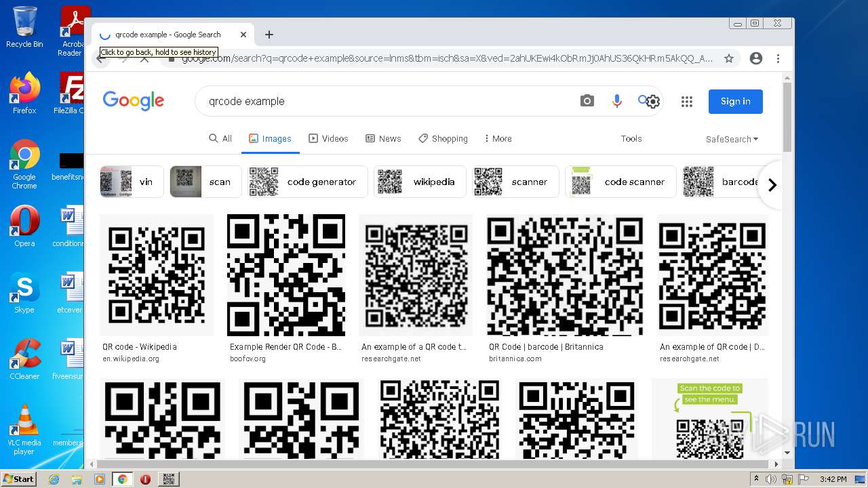Open Recycle Bin desktop icon
The image size is (868, 488).
tap(24, 27)
